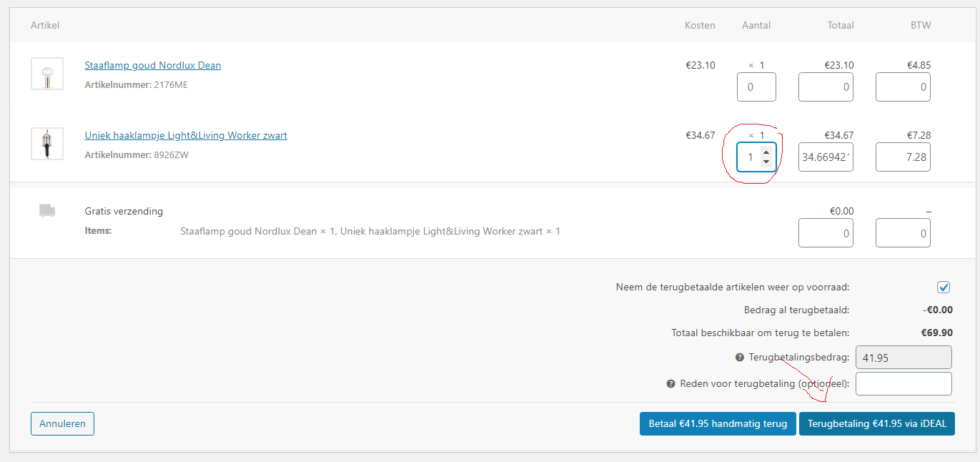Click the Reden voor terugbetaling text field
This screenshot has width=980, height=462.
tap(904, 384)
